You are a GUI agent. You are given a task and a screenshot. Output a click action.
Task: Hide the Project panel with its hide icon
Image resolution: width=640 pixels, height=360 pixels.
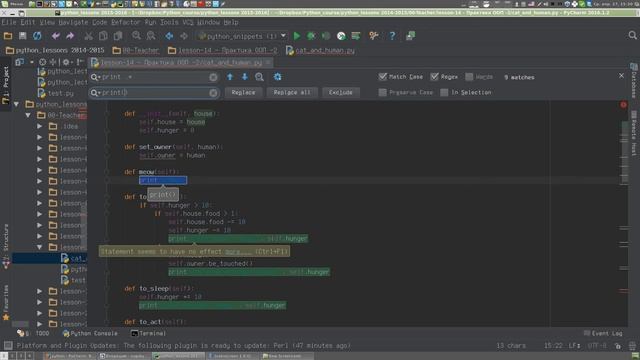[80, 62]
